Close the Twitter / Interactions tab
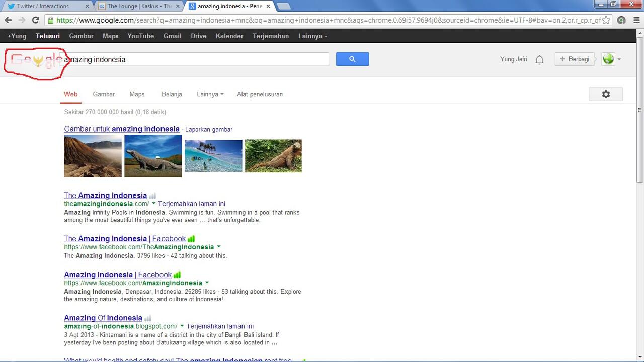This screenshot has width=644, height=362. (x=87, y=6)
